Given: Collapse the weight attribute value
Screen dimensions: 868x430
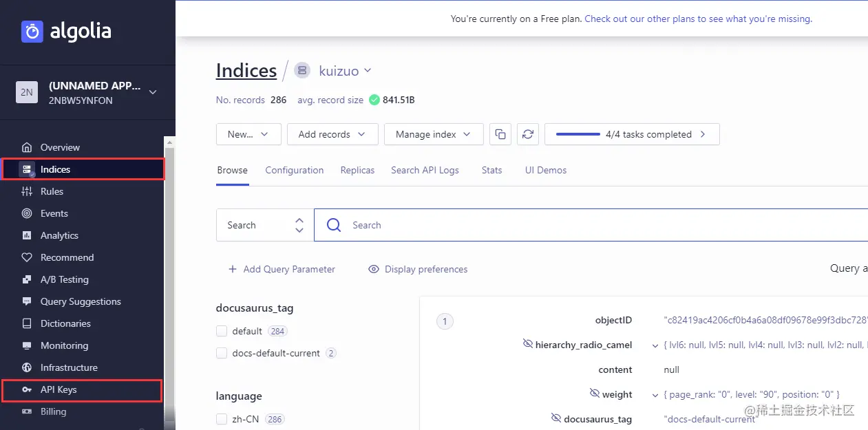Looking at the screenshot, I should 655,395.
